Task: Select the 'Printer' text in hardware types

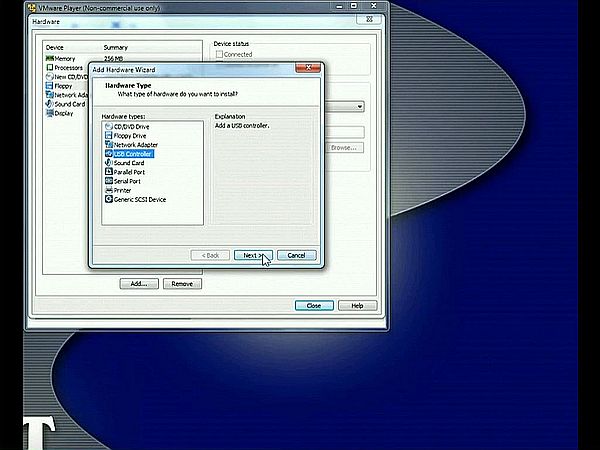Action: click(x=122, y=191)
